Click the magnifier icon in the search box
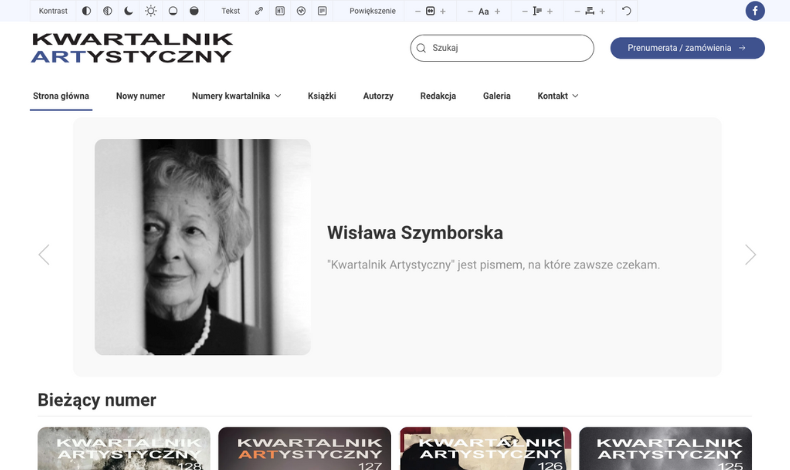 click(x=421, y=48)
